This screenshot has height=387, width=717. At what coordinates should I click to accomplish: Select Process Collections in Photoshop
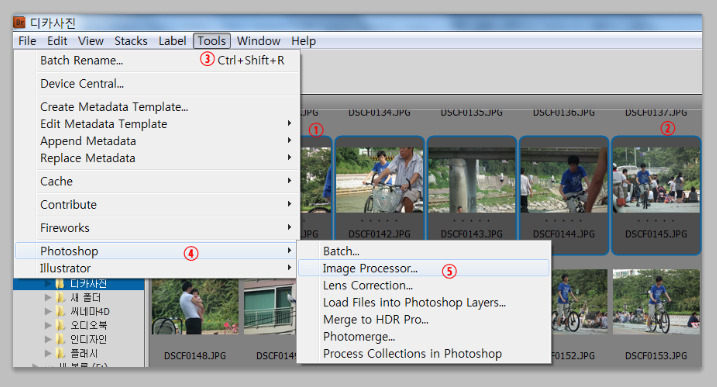click(x=424, y=354)
